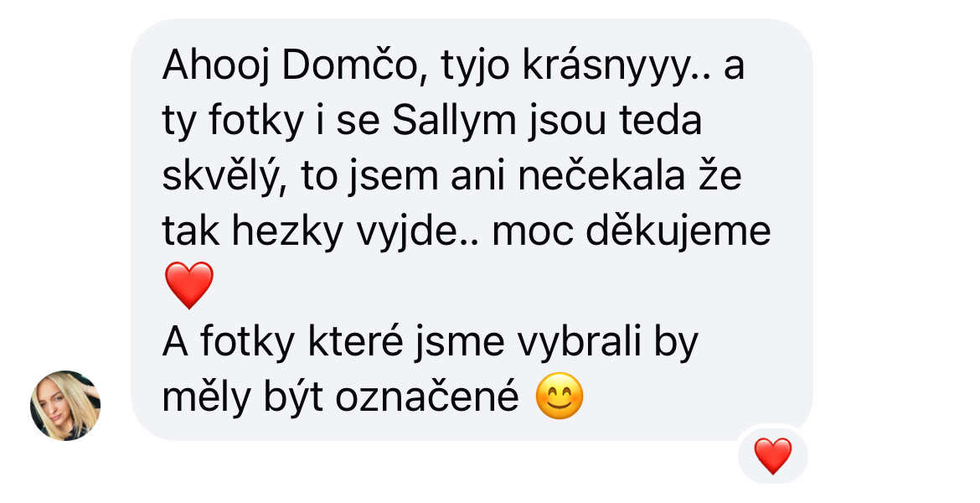Click the red heart emoji inside the message
The image size is (980, 503).
188,285
